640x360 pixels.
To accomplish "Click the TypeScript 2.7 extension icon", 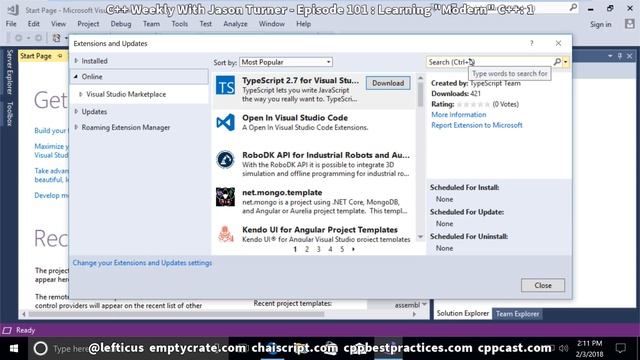I will (x=225, y=86).
